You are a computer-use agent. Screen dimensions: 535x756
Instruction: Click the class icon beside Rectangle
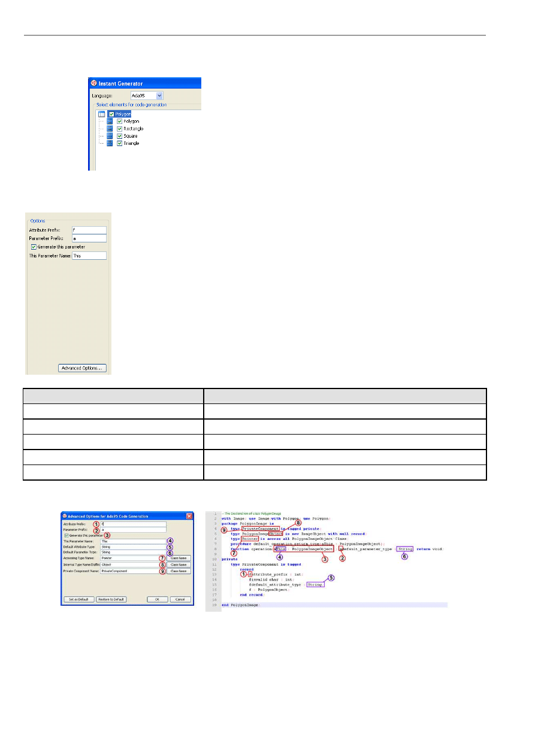111,129
